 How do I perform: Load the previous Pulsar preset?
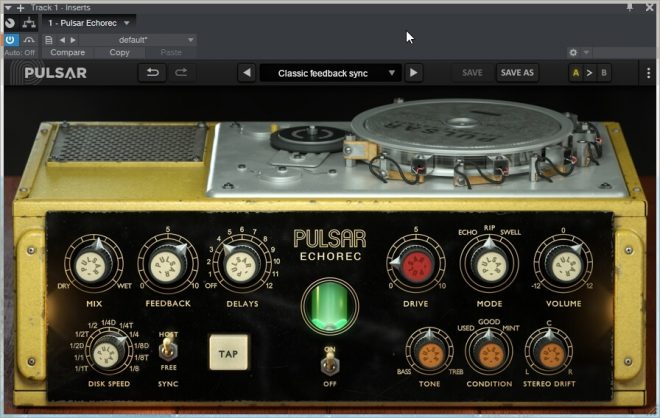coord(247,73)
